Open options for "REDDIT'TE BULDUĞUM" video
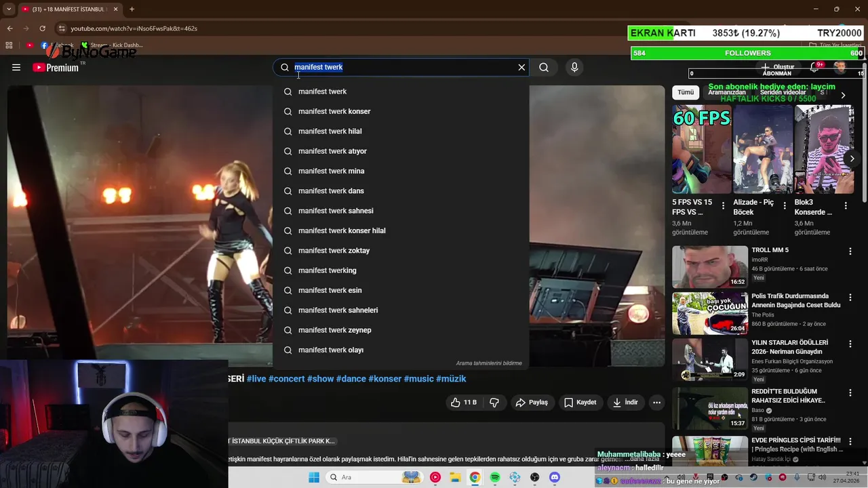Viewport: 868px width, 488px height. (x=850, y=393)
